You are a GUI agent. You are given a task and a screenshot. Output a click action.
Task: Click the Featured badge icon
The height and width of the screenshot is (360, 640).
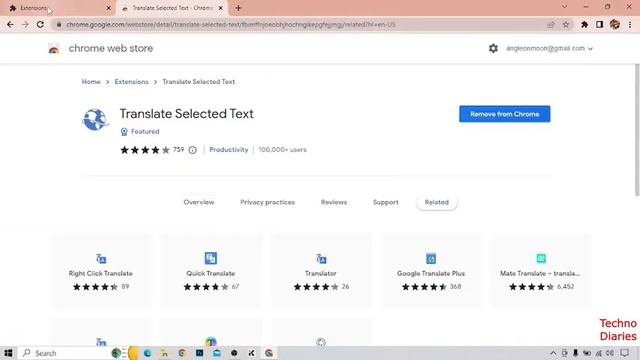coord(124,131)
